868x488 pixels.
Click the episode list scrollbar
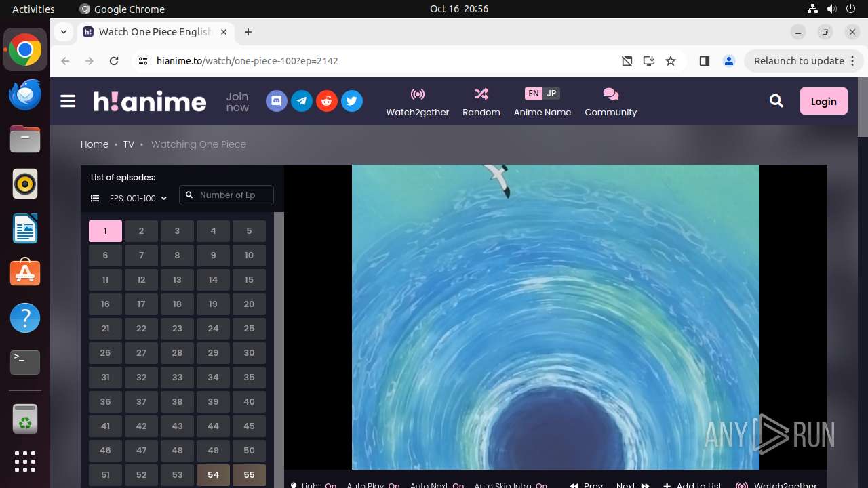coord(279,350)
